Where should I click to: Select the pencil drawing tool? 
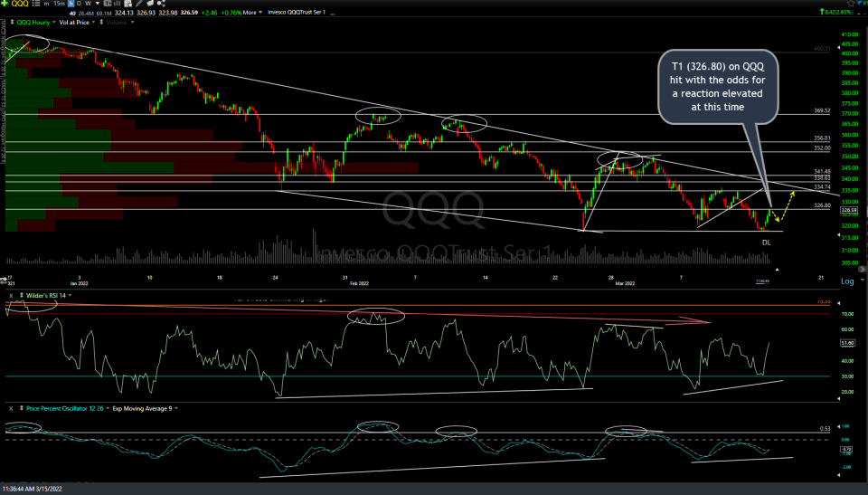pos(139,4)
